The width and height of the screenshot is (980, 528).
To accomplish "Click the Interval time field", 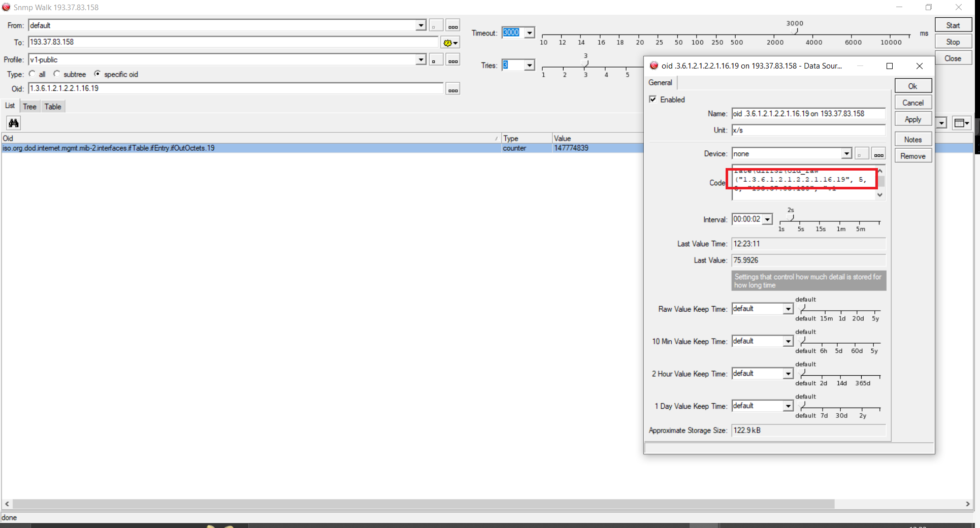I will point(747,219).
